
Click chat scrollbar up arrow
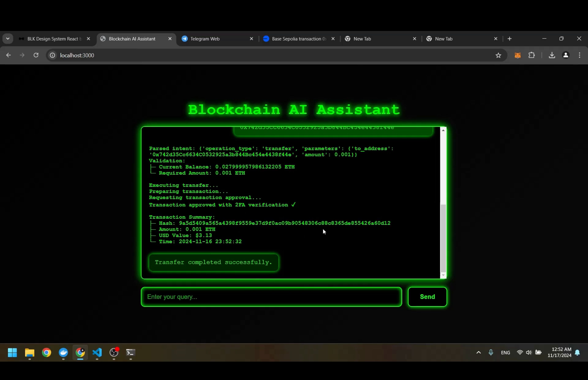tap(443, 130)
